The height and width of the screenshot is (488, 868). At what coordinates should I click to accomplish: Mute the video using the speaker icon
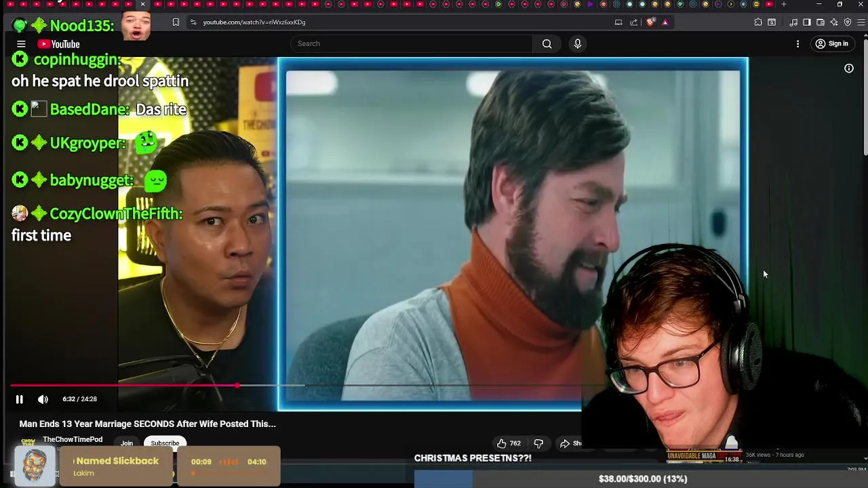pos(43,399)
